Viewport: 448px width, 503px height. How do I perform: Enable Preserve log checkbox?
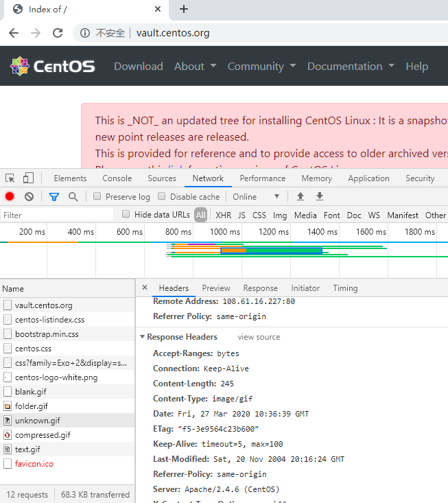click(97, 196)
